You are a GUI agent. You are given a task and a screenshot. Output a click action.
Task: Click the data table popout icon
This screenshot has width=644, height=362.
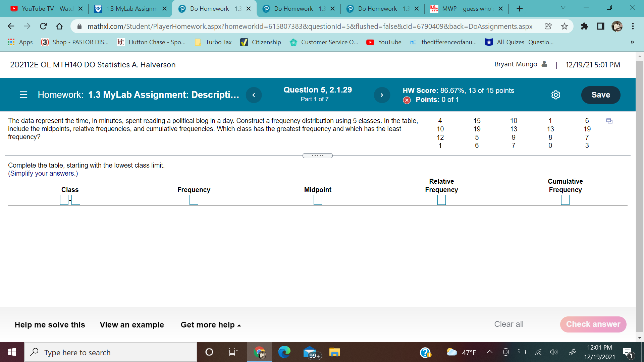point(609,121)
